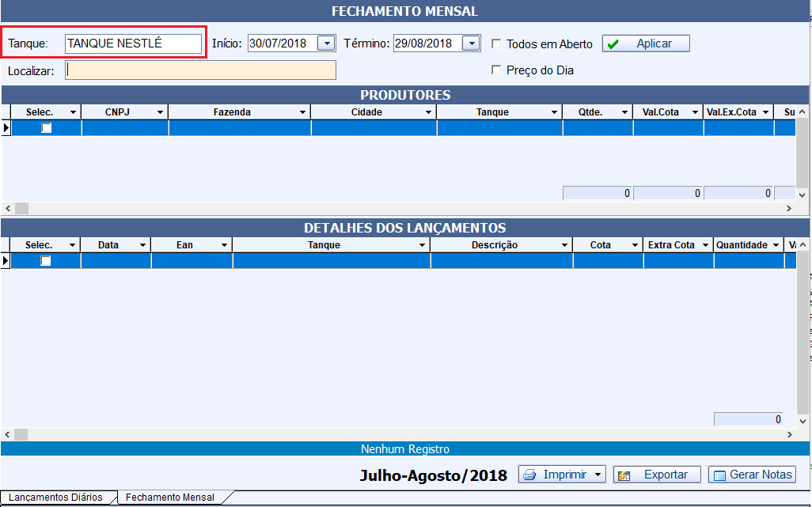Open the Término date picker dropdown
This screenshot has height=507, width=812.
pos(471,44)
